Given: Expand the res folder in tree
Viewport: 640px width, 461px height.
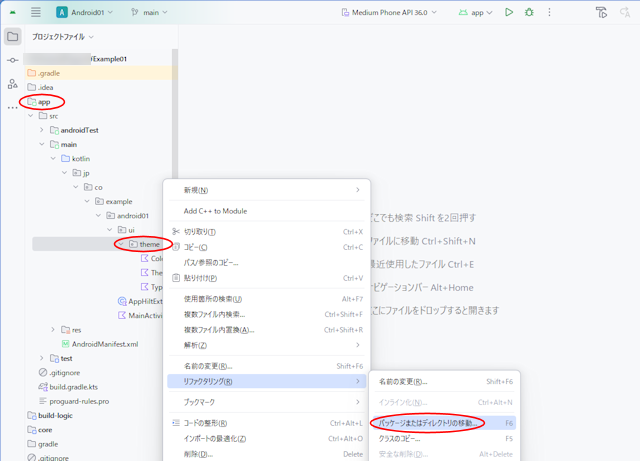Looking at the screenshot, I should (53, 330).
